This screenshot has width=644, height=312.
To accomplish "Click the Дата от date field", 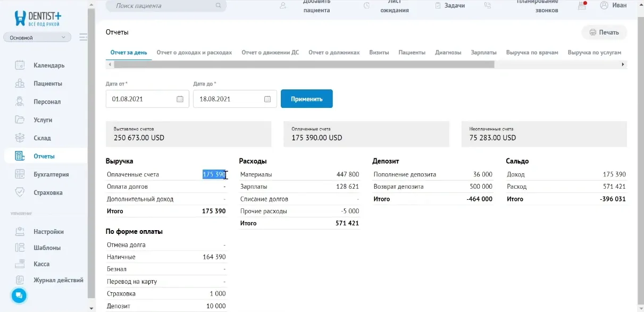I will click(147, 99).
